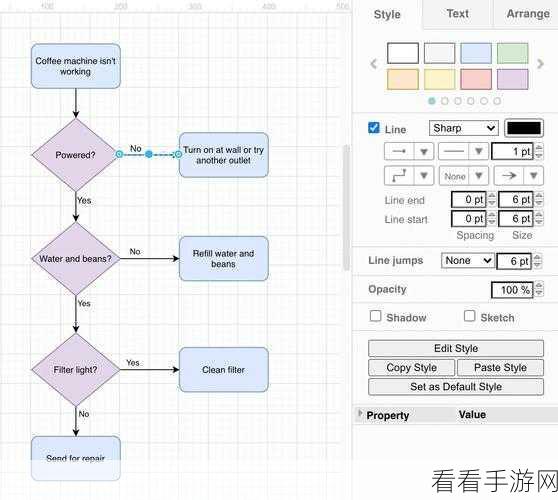Select the last swatch page dot

pyautogui.click(x=497, y=101)
